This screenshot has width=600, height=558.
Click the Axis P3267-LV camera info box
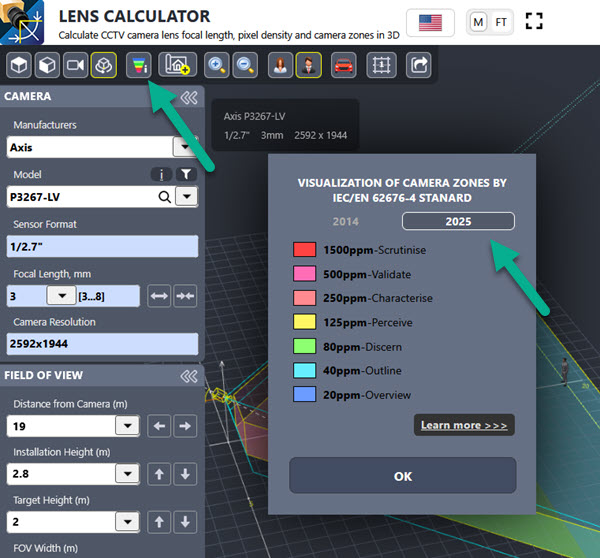pos(285,126)
